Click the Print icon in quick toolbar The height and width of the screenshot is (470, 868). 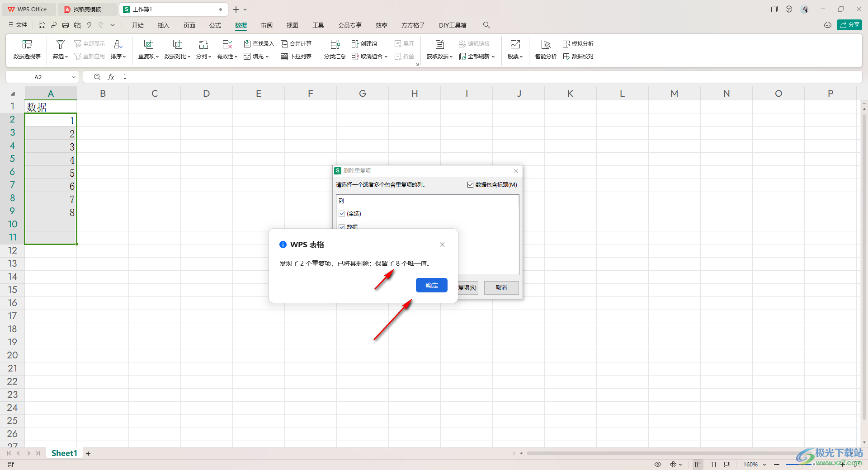coord(66,25)
